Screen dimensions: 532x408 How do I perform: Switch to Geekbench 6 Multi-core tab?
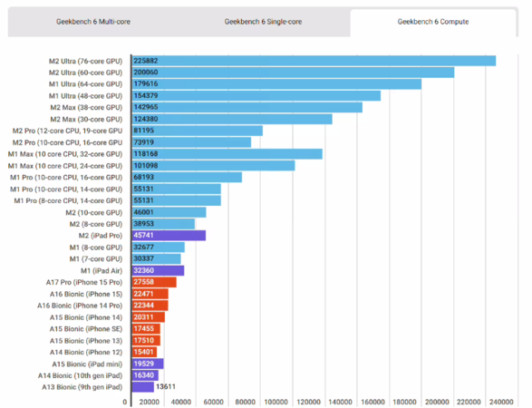click(x=93, y=22)
